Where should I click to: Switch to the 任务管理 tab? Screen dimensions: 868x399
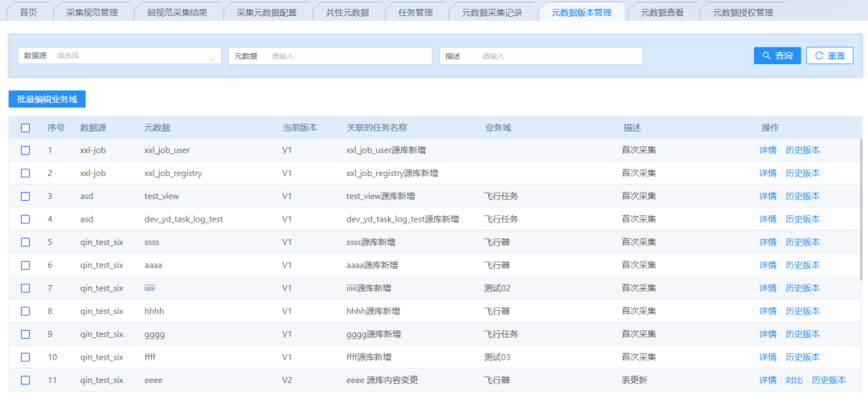[x=416, y=13]
